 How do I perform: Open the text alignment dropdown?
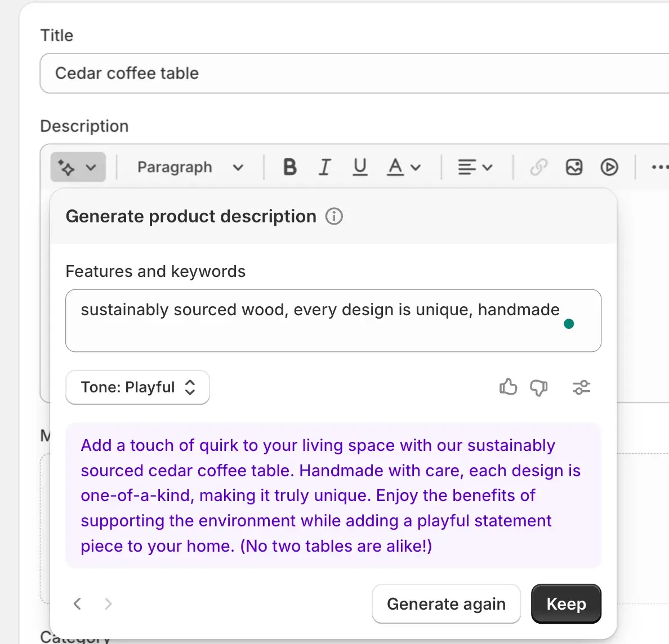[475, 167]
